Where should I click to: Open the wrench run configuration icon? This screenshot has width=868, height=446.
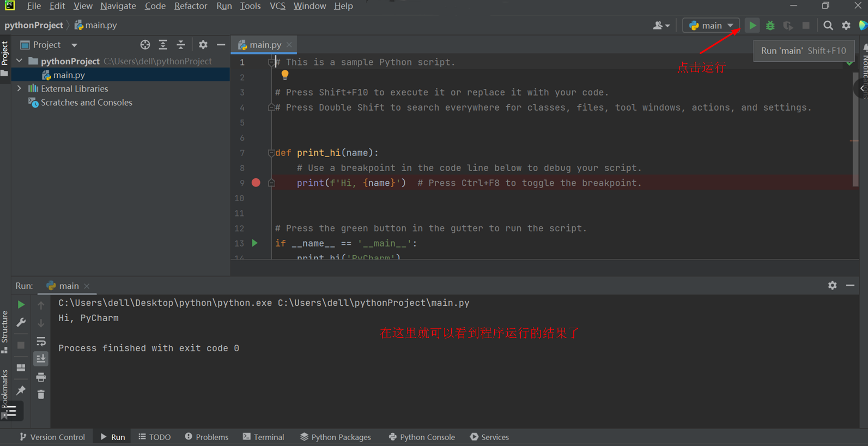pyautogui.click(x=21, y=323)
